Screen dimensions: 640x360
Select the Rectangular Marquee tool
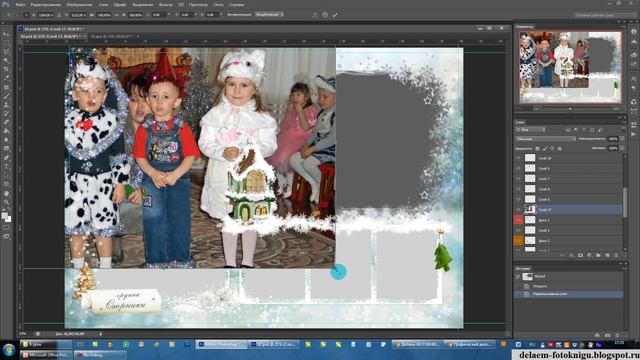[7, 43]
